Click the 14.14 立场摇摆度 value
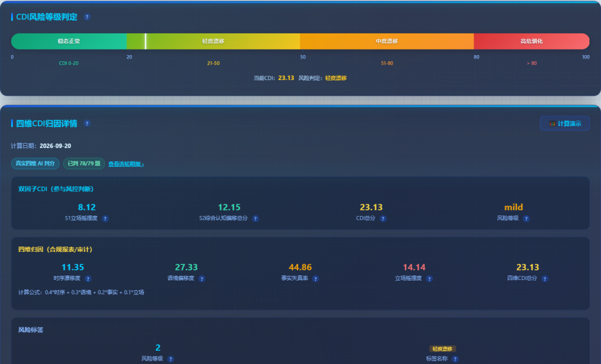The image size is (601, 364). click(415, 267)
